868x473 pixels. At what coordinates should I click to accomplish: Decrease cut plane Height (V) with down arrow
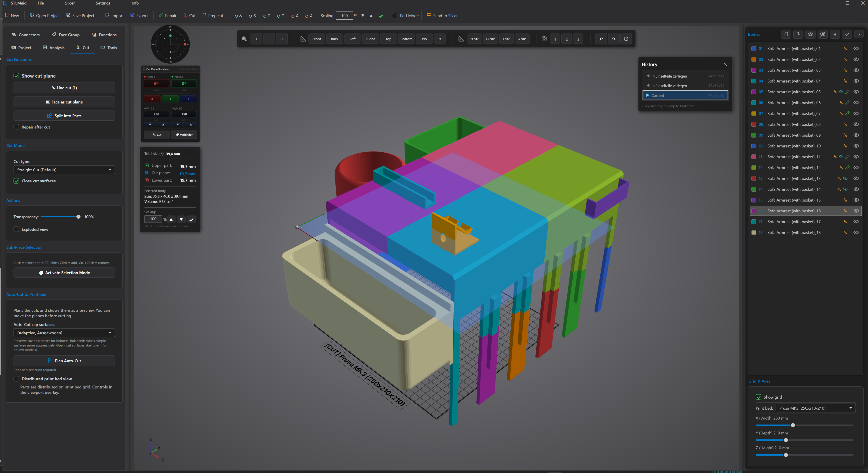(x=178, y=125)
